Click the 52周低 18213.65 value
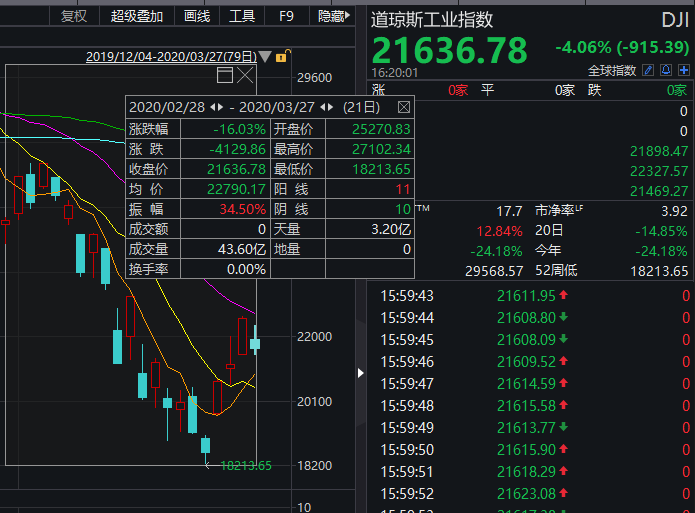The width and height of the screenshot is (695, 513). (659, 271)
